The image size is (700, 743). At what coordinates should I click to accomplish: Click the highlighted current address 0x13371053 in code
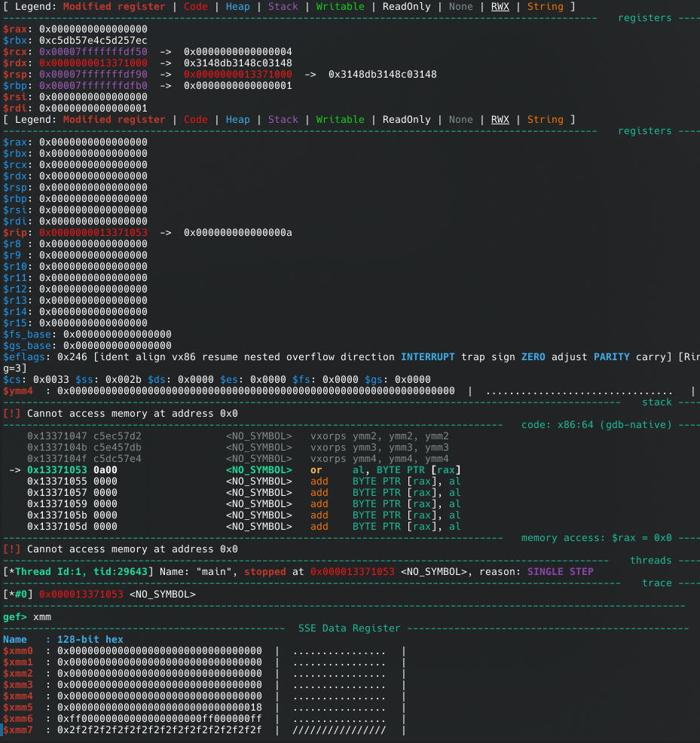tap(57, 470)
